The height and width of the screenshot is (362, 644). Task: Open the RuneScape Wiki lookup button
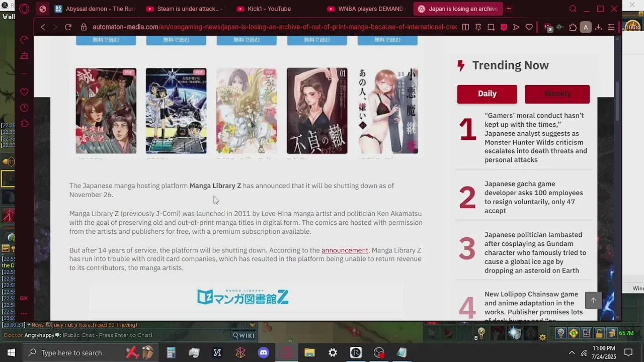(x=244, y=335)
